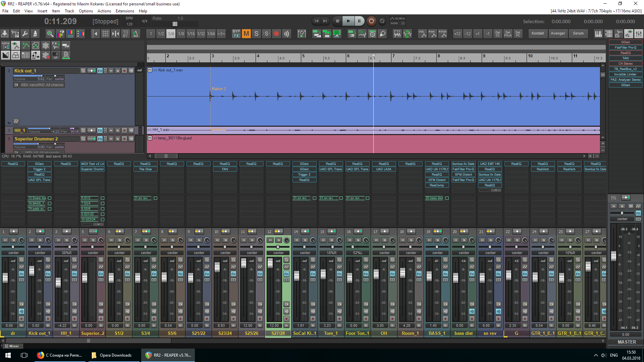Click the Play transport button

point(348,21)
